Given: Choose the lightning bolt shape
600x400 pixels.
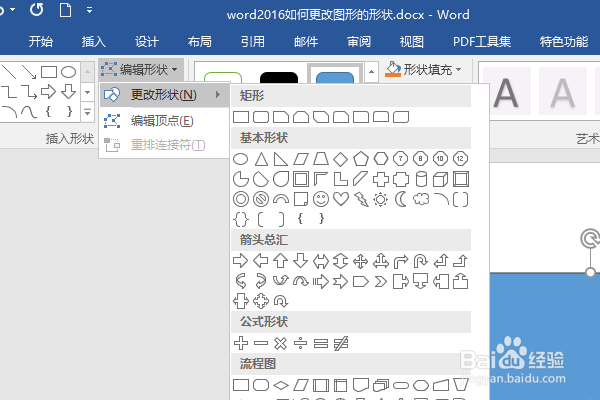Looking at the screenshot, I should (361, 199).
